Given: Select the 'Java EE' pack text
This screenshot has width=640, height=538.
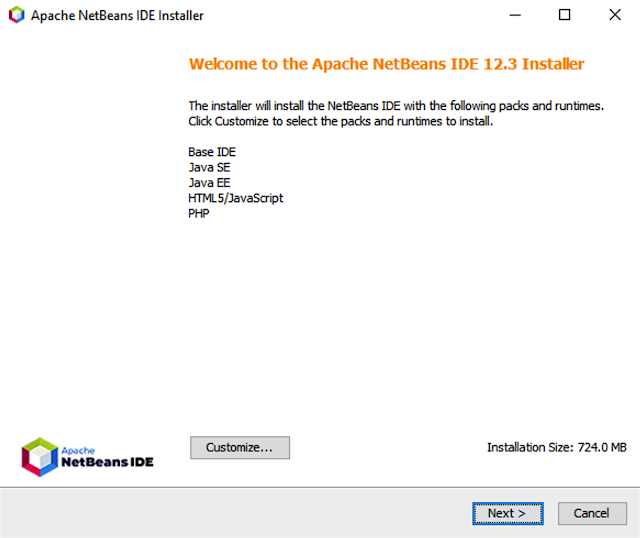Looking at the screenshot, I should tap(209, 183).
